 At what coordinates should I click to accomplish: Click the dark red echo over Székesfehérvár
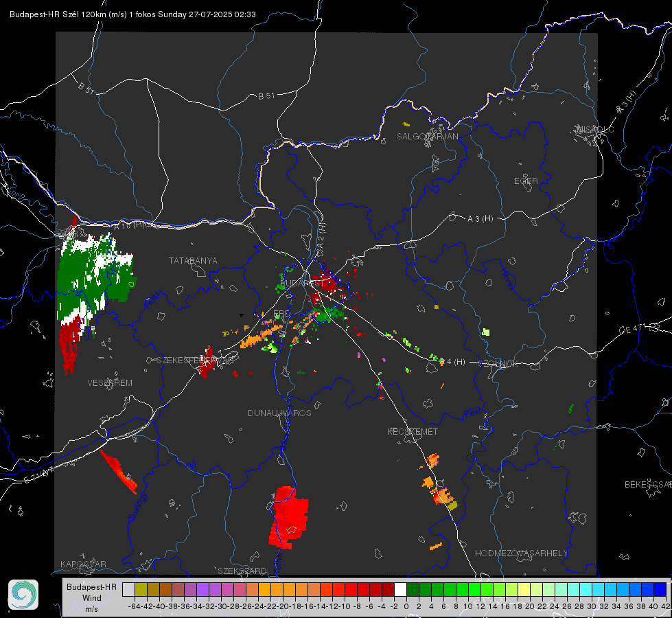click(x=207, y=362)
